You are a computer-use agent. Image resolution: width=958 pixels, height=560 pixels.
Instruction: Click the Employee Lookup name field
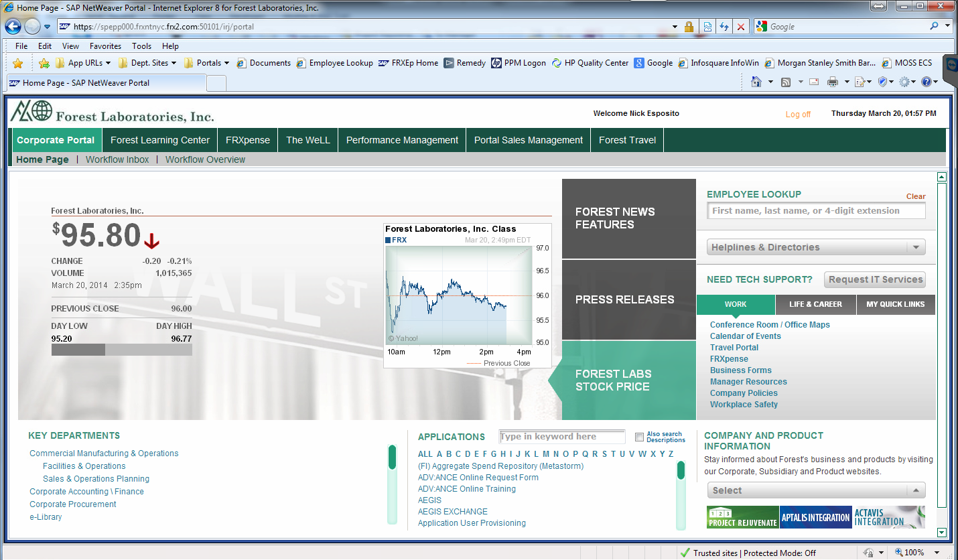[x=816, y=210]
